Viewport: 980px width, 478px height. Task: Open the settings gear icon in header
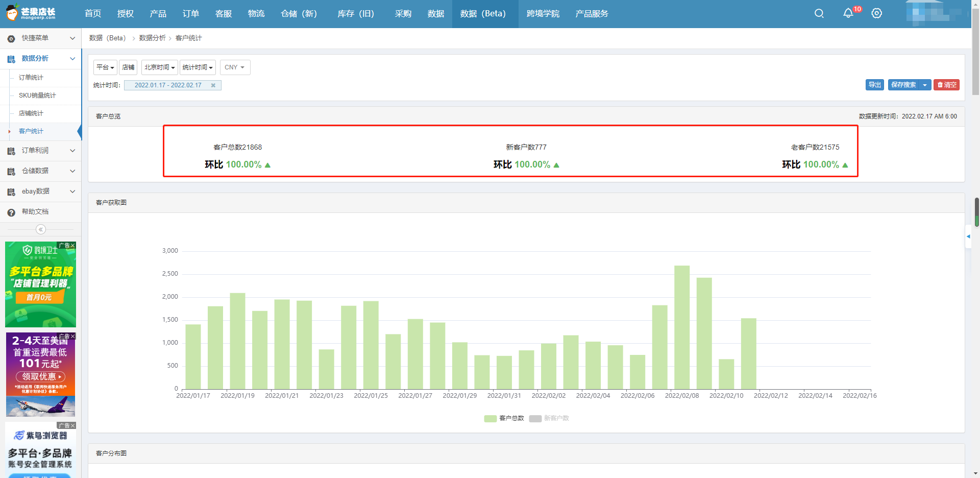pos(876,14)
